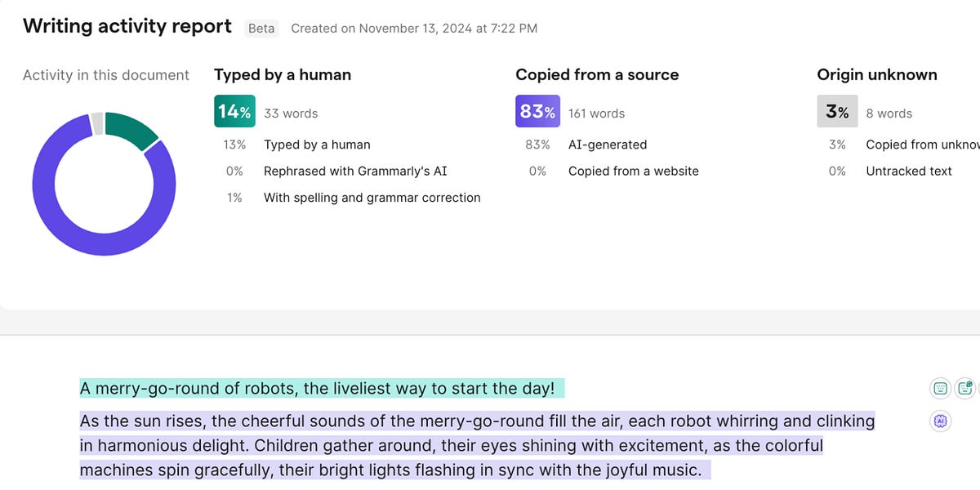Screen dimensions: 980x490
Task: Expand the 'Copied from a source' category
Action: (597, 74)
